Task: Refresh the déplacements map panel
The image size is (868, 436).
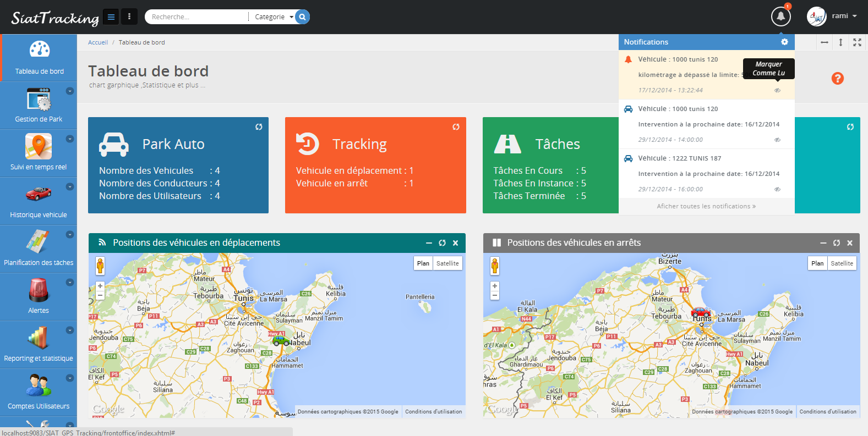Action: pos(442,243)
